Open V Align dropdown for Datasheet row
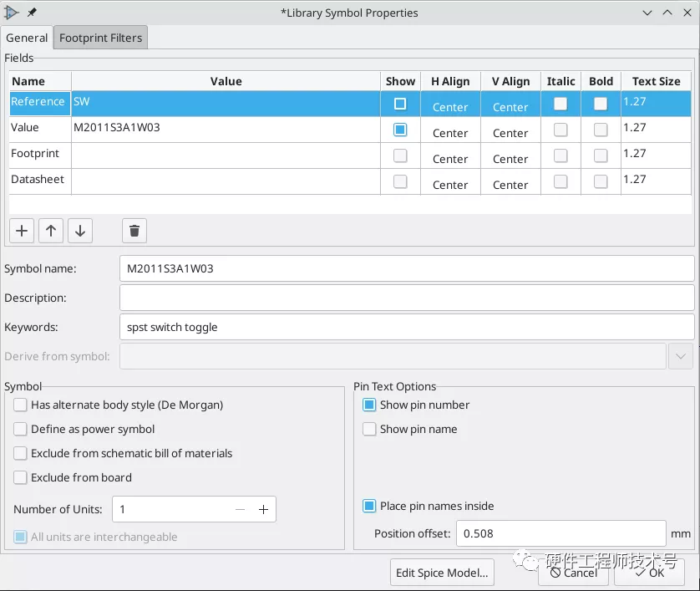 (510, 181)
